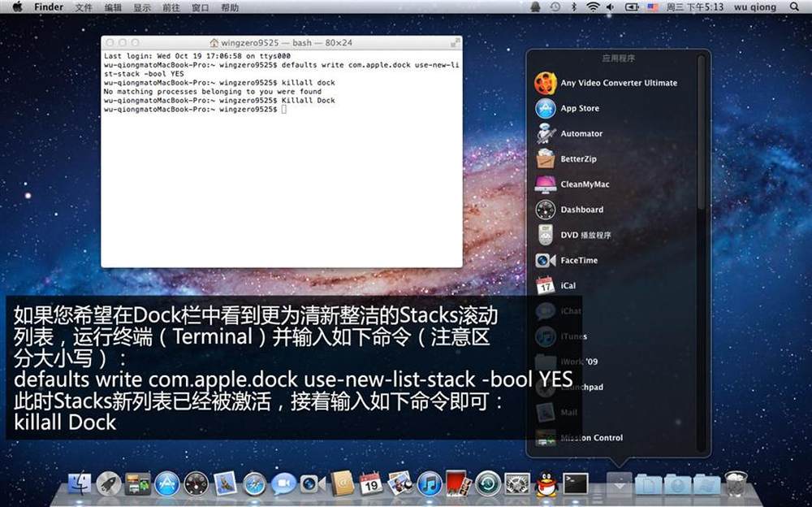Switch to Terminal via Dock icon
The height and width of the screenshot is (507, 812).
pos(576,483)
